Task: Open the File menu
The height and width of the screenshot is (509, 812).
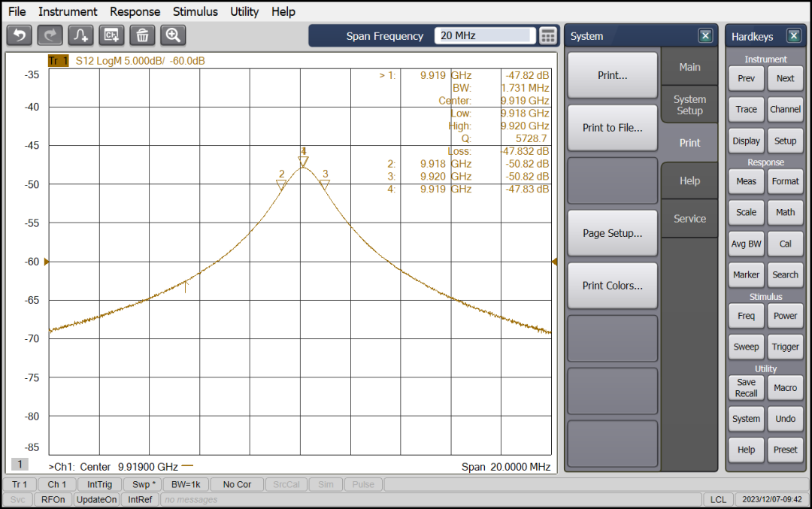Action: coord(17,11)
